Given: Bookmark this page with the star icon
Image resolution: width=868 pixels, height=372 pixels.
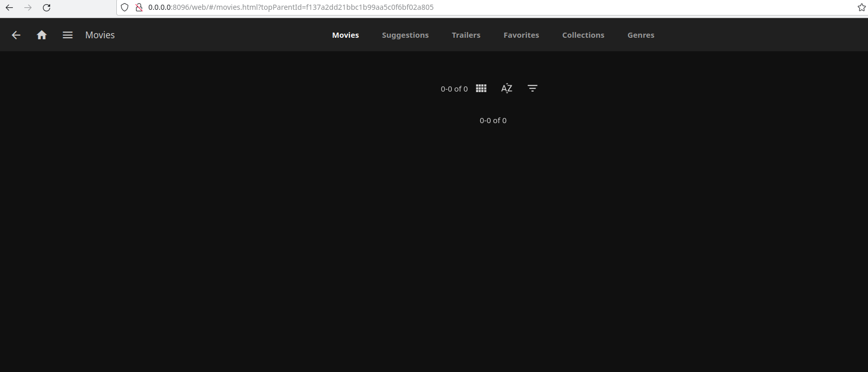Looking at the screenshot, I should [861, 8].
